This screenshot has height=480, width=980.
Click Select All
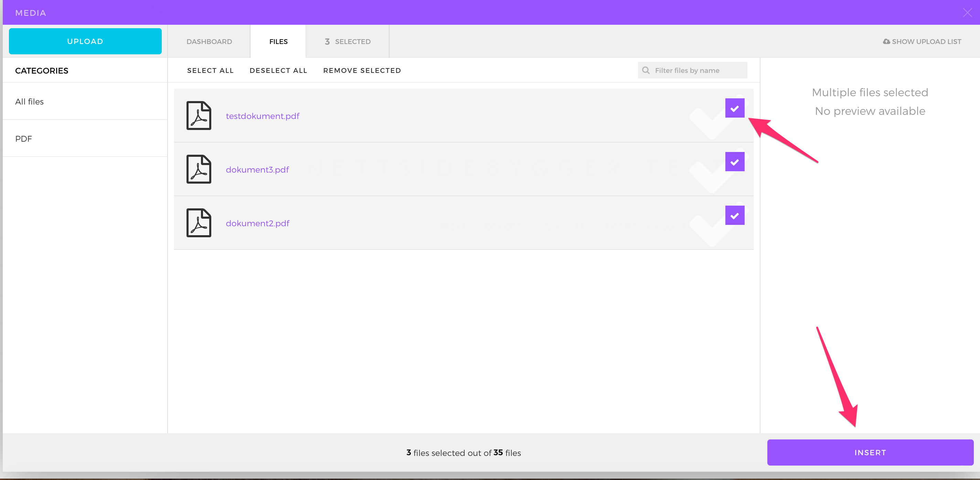(x=210, y=70)
